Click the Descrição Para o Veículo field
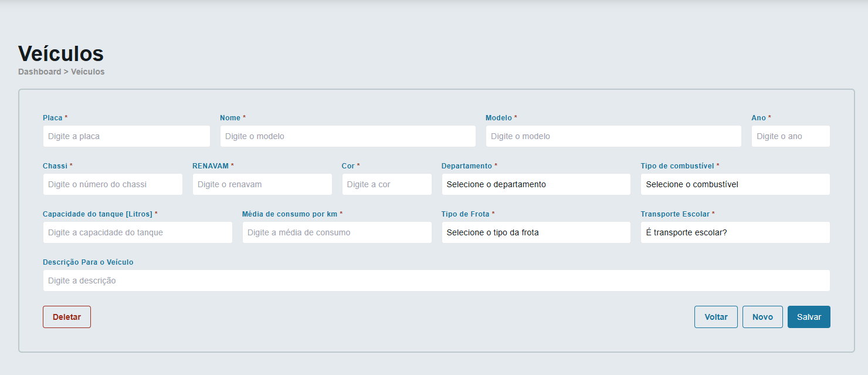This screenshot has width=868, height=375. (x=436, y=281)
